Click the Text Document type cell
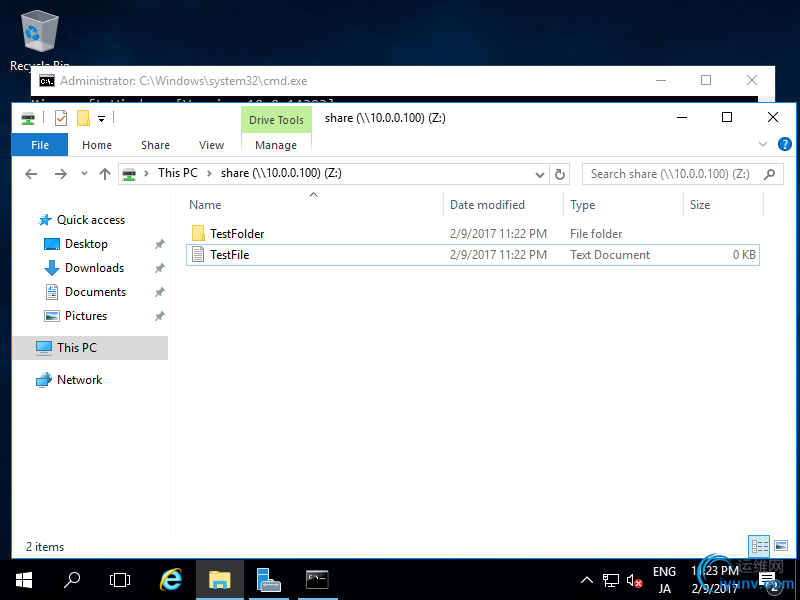The width and height of the screenshot is (800, 600). [x=610, y=255]
